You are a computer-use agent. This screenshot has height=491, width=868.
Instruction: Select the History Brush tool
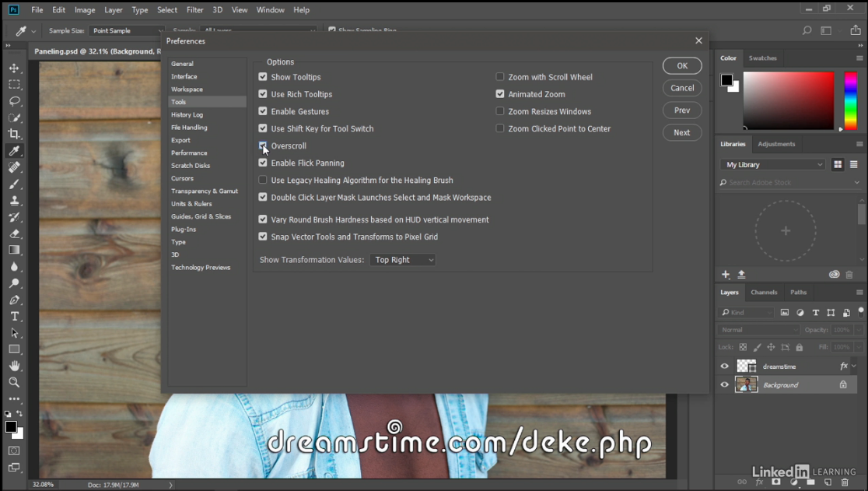pyautogui.click(x=15, y=217)
